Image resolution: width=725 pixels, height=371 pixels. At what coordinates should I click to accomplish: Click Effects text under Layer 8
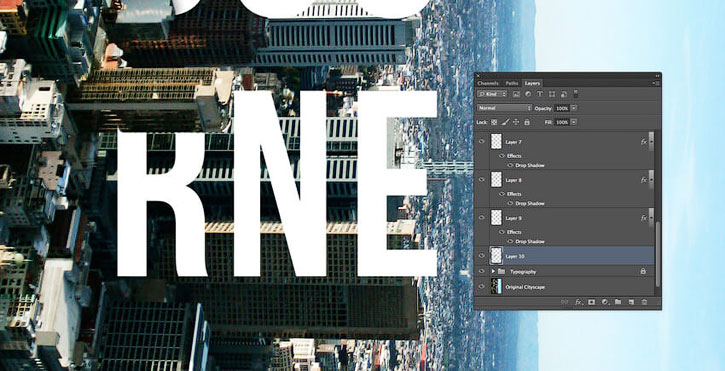click(x=514, y=194)
